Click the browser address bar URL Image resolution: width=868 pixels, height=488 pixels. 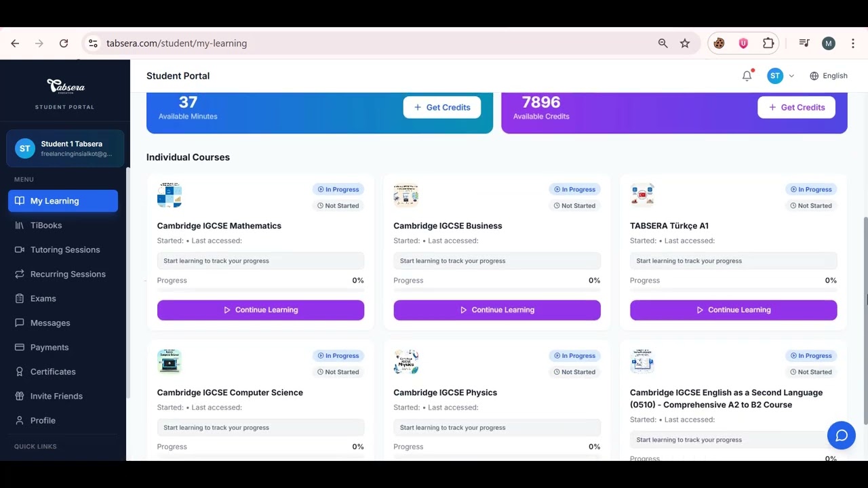click(x=176, y=43)
